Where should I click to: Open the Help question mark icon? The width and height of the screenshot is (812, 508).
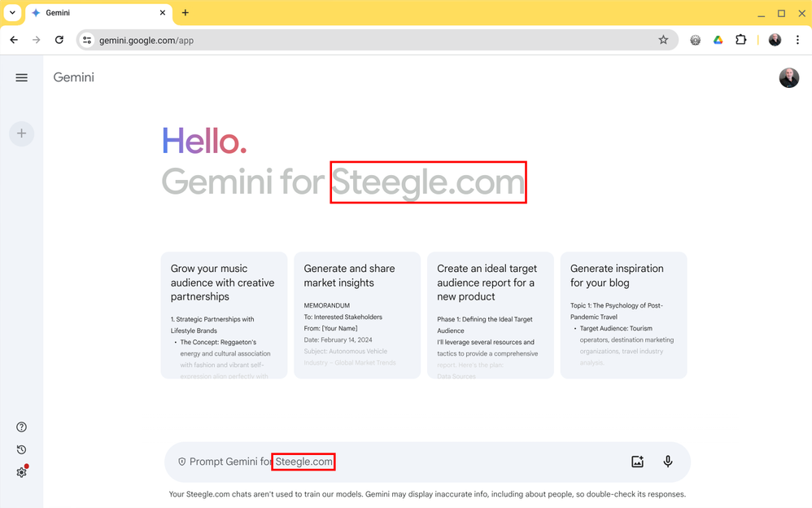coord(21,427)
